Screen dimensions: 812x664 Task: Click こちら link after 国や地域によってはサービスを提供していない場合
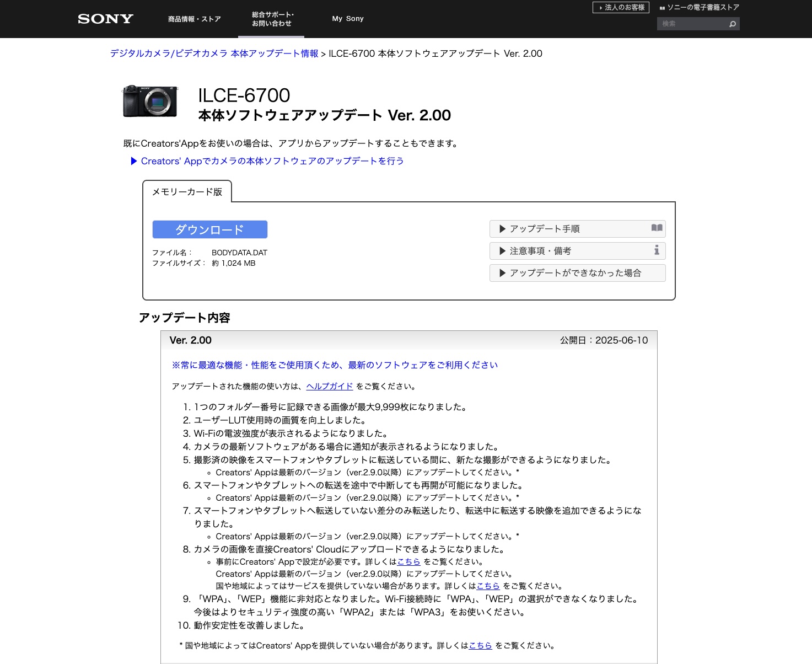[x=488, y=586]
